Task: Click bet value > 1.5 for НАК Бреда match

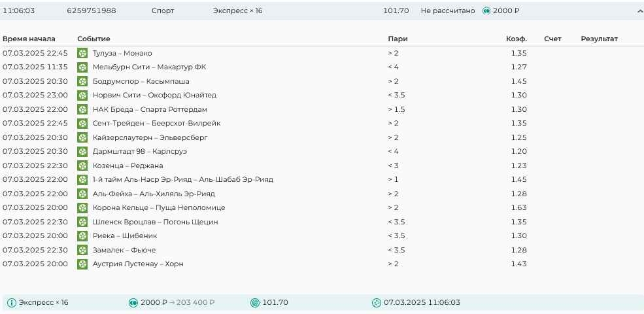Action: (x=396, y=109)
